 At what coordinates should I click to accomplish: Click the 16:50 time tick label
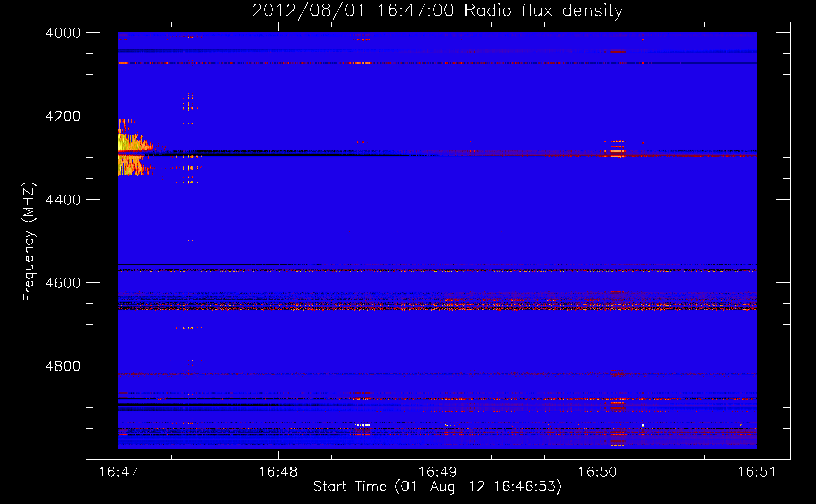597,472
